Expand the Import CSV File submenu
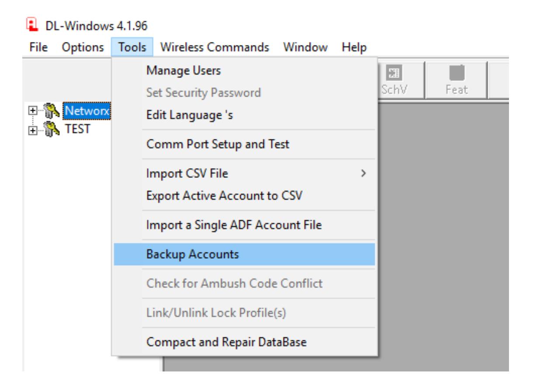 coord(245,174)
